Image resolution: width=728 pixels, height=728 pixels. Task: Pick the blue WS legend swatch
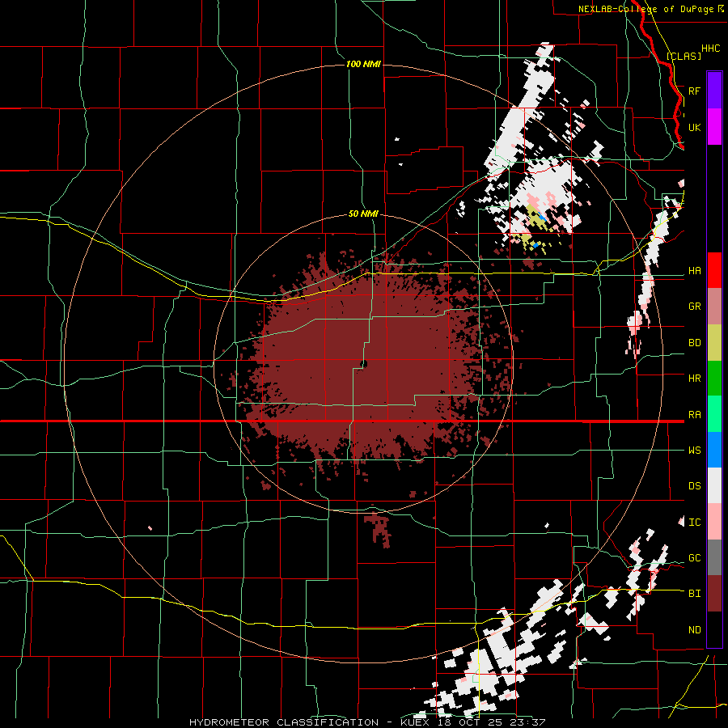(714, 450)
